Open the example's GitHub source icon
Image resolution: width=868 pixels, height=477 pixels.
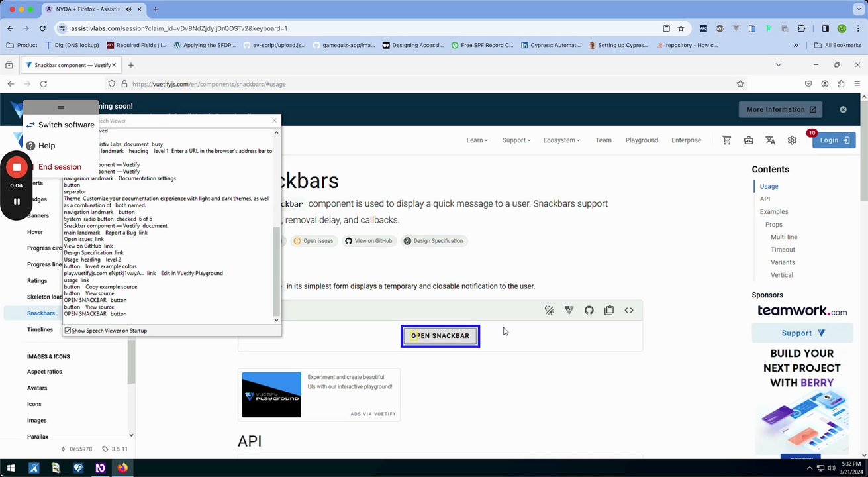pyautogui.click(x=589, y=310)
